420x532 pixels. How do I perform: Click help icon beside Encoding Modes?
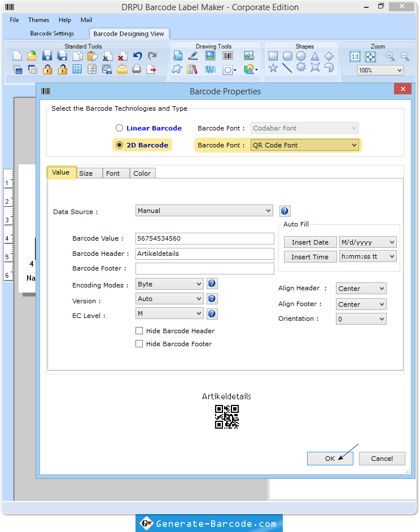212,284
